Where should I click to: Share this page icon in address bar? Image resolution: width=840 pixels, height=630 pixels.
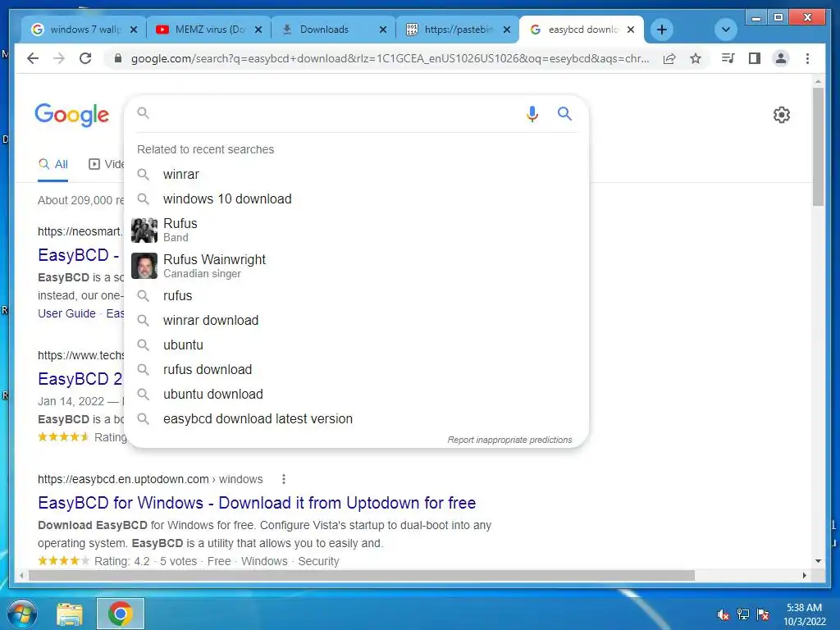coord(669,58)
